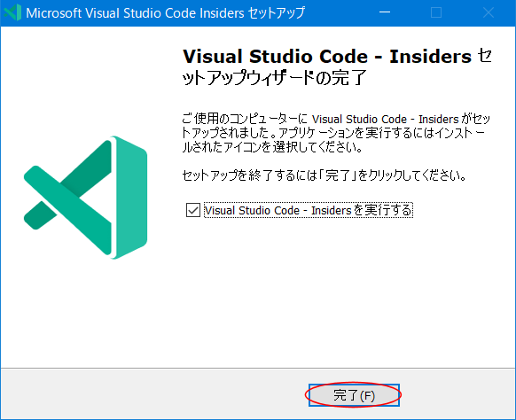Uncheck the run Visual Studio Code - Insiders checkbox
The height and width of the screenshot is (420, 516).
193,210
